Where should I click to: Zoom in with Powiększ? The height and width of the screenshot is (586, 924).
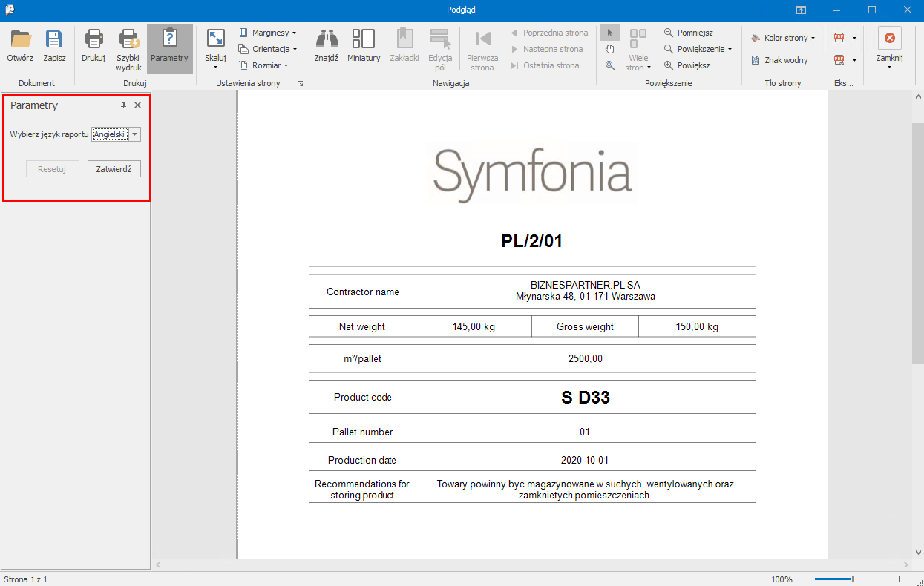[x=687, y=65]
